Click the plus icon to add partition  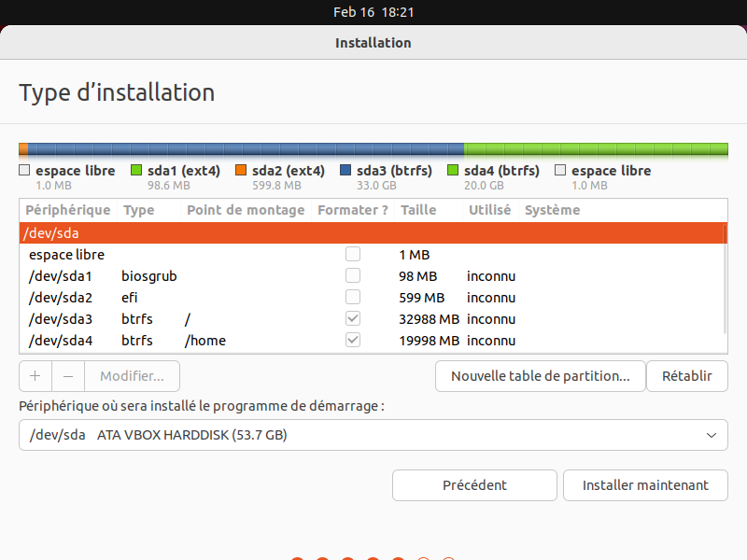35,376
